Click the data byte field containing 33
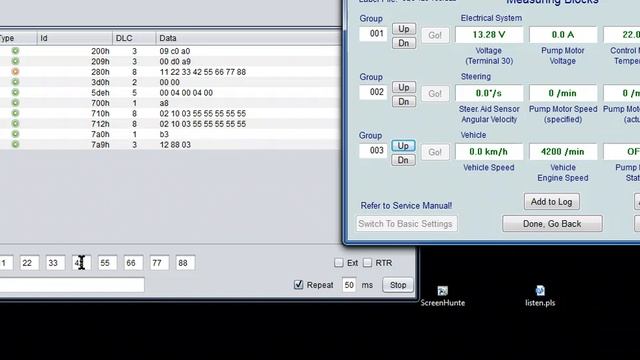Screen dimensions: 640x360 (x=56, y=263)
